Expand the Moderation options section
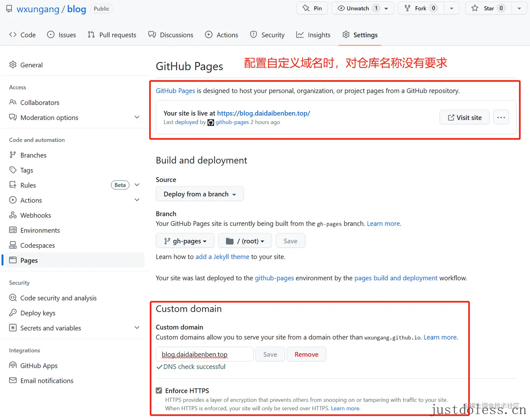The width and height of the screenshot is (530, 420). click(x=137, y=117)
